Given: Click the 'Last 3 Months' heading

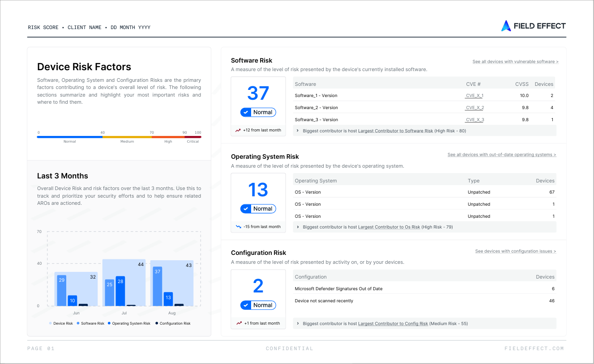Looking at the screenshot, I should tap(63, 176).
